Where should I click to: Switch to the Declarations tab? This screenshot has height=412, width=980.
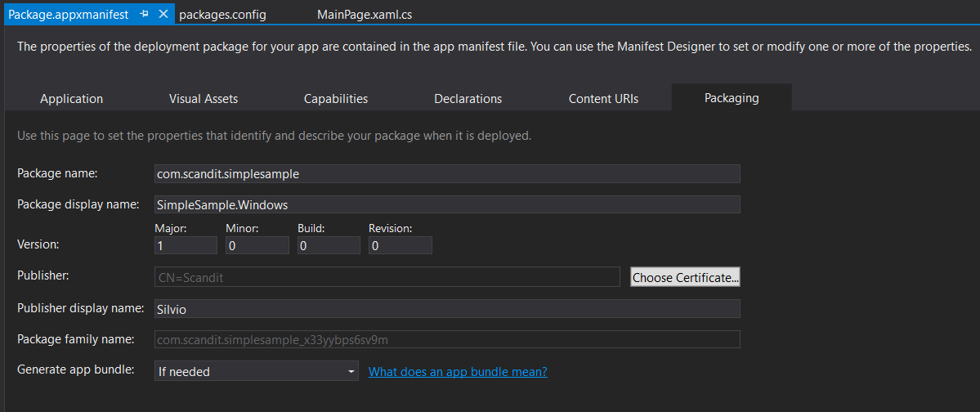pos(468,98)
